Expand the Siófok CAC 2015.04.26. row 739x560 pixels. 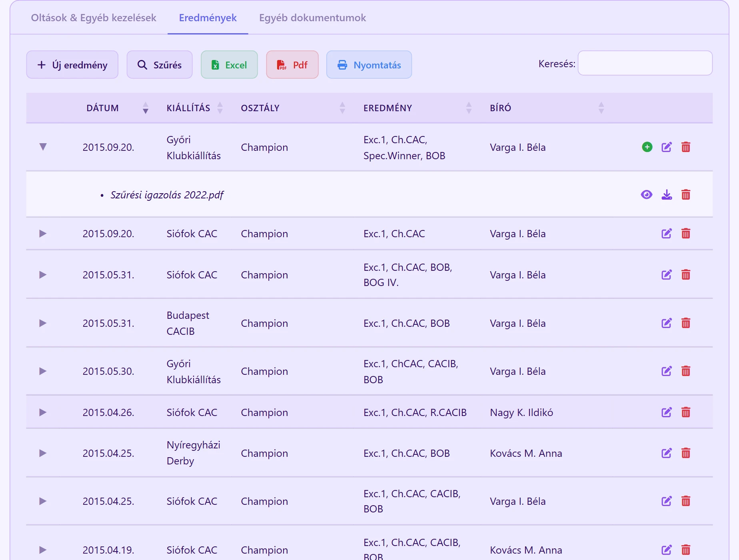[x=43, y=412]
